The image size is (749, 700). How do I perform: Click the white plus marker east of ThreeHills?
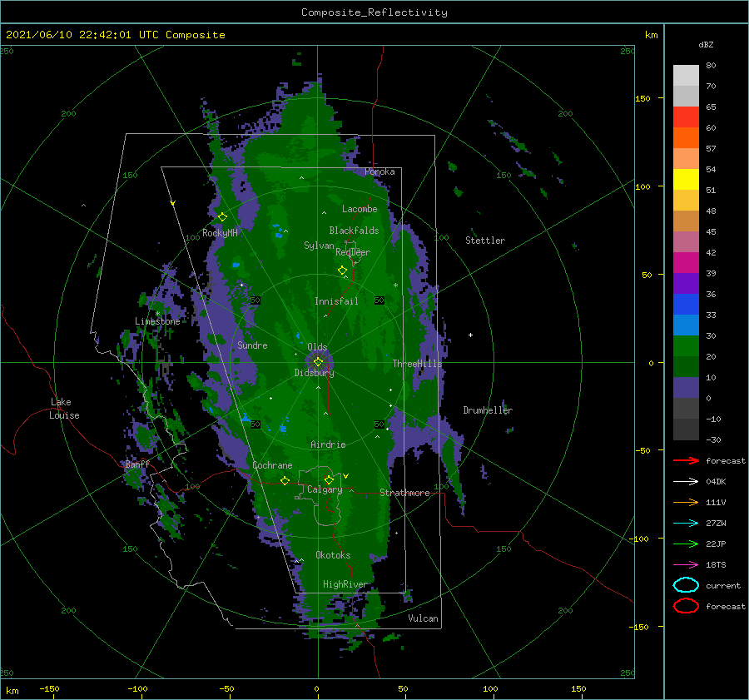[470, 335]
